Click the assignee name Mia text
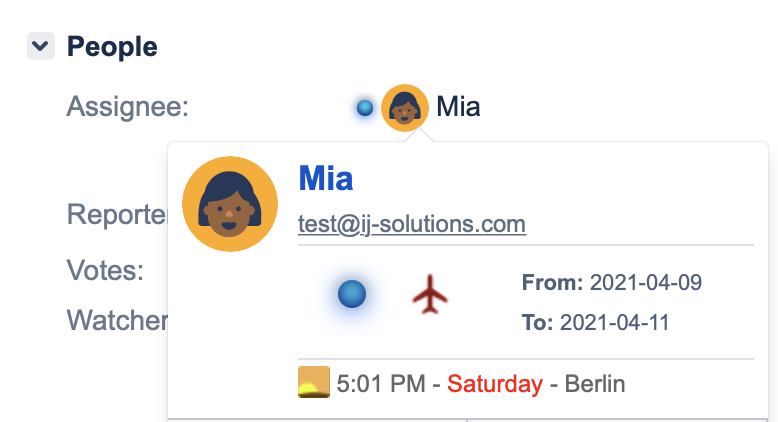Screen dimensions: 778x422 coord(458,107)
